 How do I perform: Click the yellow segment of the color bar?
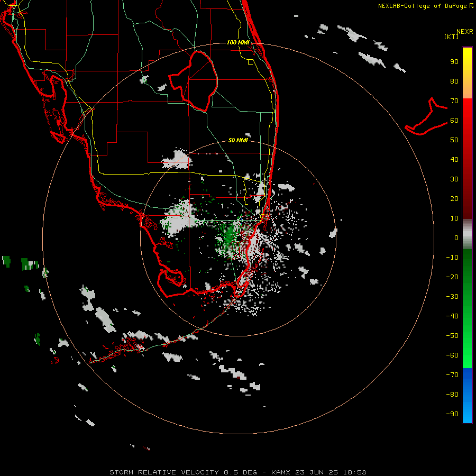467,73
